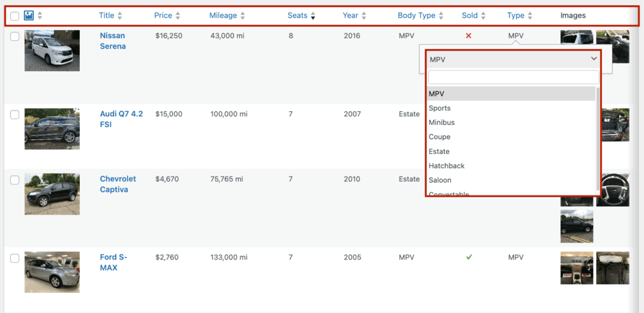The height and width of the screenshot is (313, 644).
Task: Click the $16,250 price cell
Action: [x=169, y=36]
